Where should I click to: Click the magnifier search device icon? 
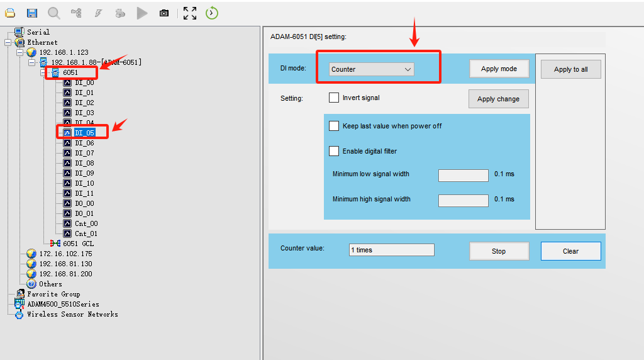[54, 13]
